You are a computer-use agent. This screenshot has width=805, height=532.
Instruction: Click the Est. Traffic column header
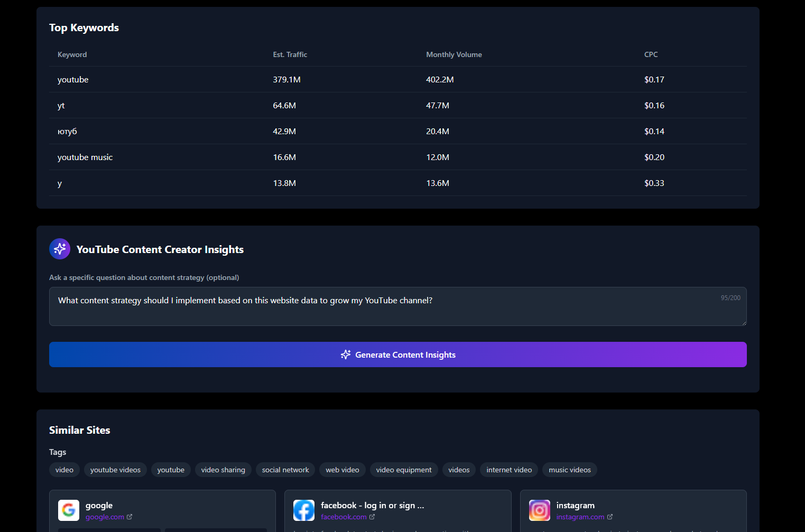pos(290,54)
